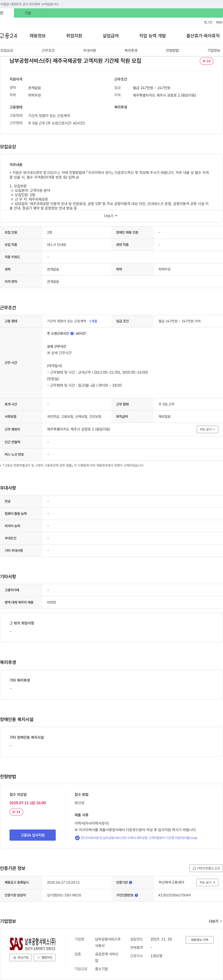
Task: Click the 1개월 contract period text
Action: coord(93,321)
